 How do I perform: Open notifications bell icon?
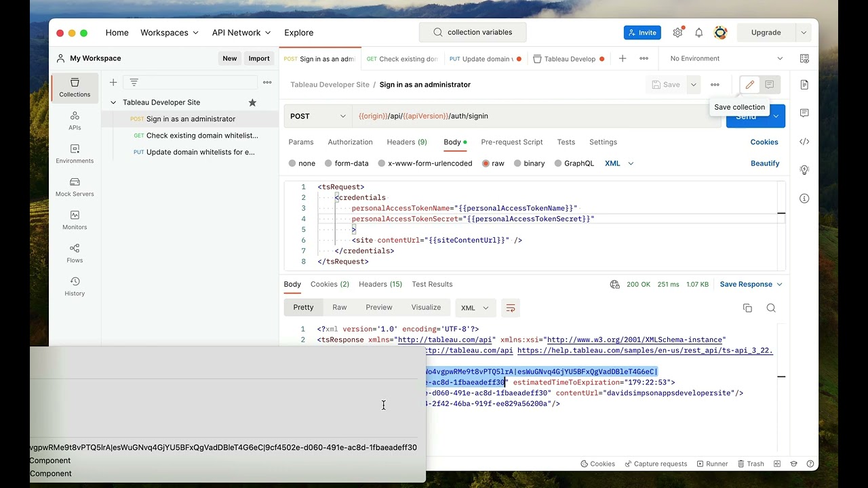(x=699, y=33)
